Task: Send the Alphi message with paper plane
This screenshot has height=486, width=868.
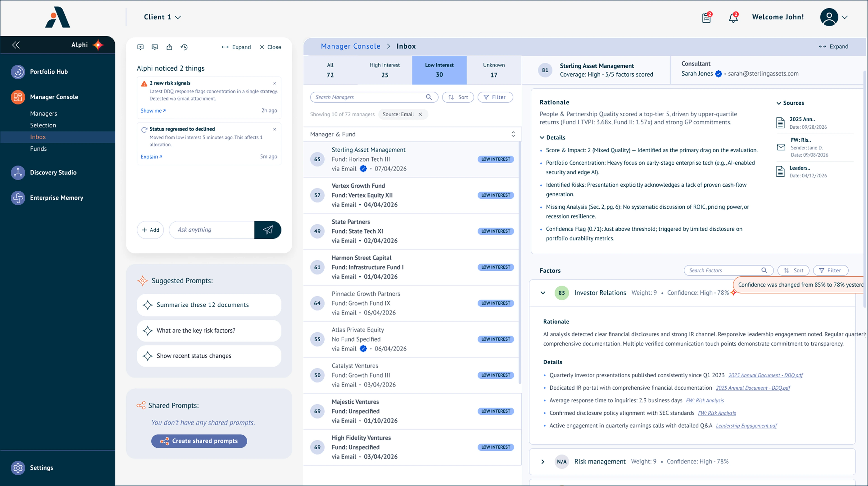Action: pyautogui.click(x=268, y=230)
